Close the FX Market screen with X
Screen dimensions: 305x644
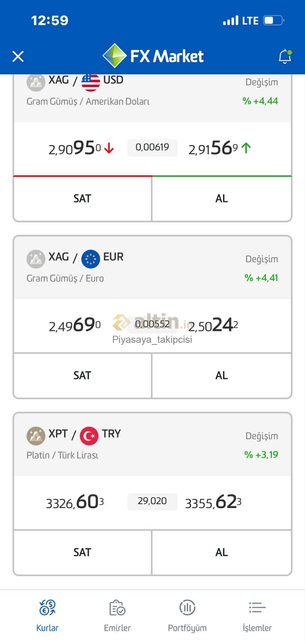(x=18, y=56)
